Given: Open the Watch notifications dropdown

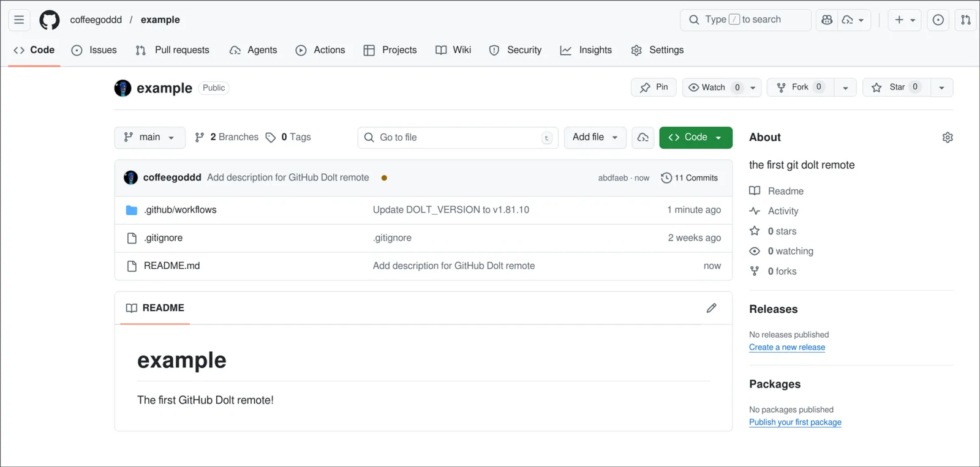Looking at the screenshot, I should [x=722, y=88].
